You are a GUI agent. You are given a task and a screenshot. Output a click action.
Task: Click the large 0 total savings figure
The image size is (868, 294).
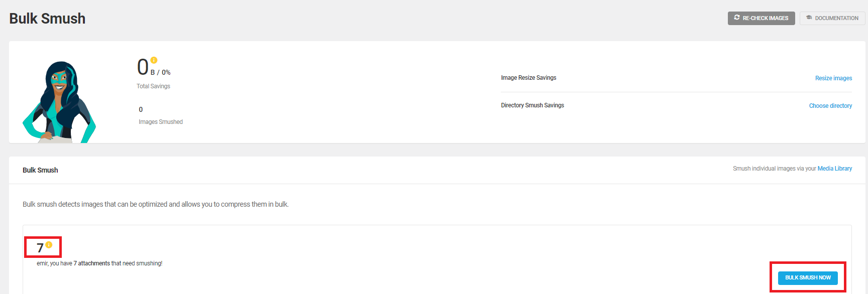143,67
